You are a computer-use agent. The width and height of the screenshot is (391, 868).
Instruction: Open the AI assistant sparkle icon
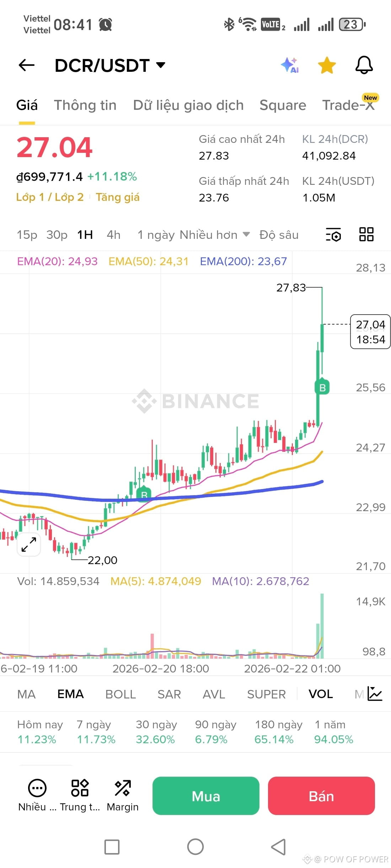click(290, 65)
